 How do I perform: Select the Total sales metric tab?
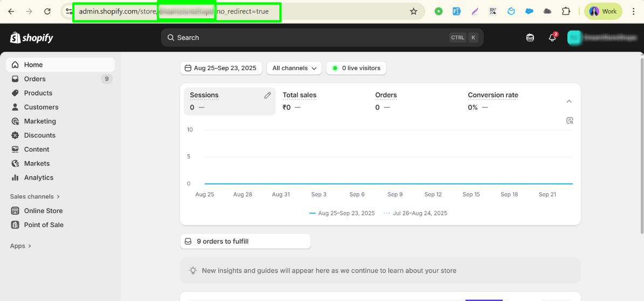(300, 95)
